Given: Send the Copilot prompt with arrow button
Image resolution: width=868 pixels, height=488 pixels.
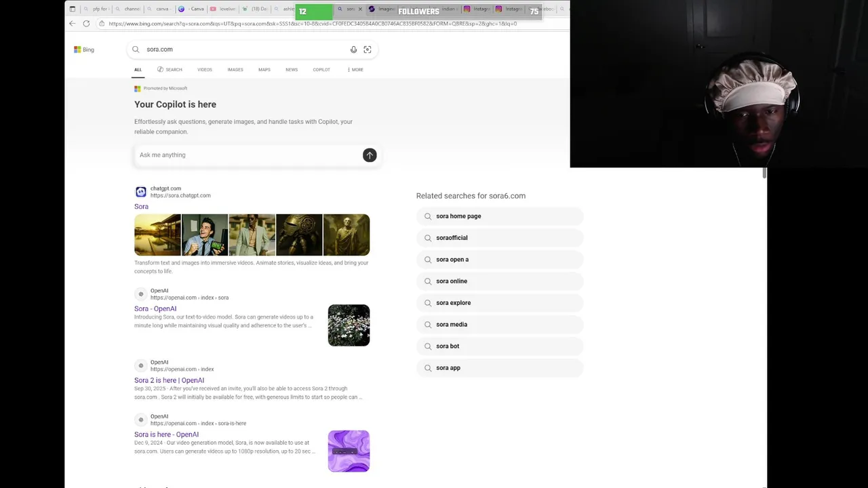Looking at the screenshot, I should pos(370,155).
